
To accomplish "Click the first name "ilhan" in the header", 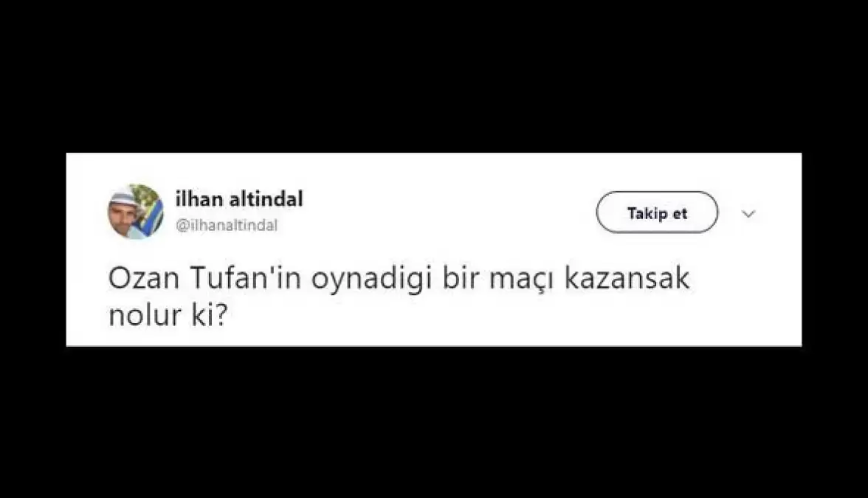I will click(x=196, y=199).
